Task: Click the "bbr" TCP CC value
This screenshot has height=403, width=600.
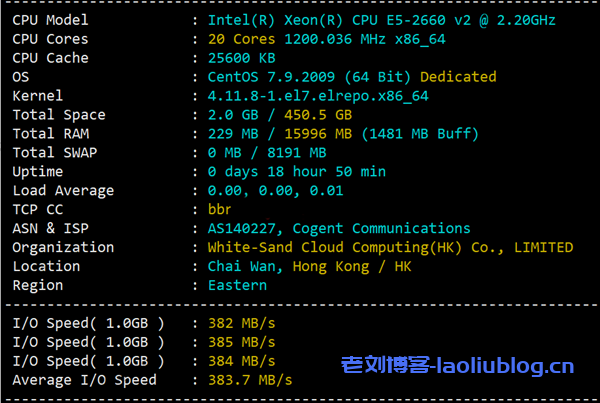Action: 221,210
